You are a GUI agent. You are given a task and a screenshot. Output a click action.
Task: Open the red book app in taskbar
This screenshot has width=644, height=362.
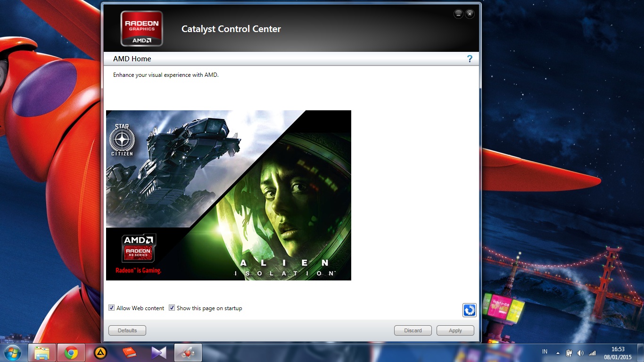pyautogui.click(x=129, y=353)
